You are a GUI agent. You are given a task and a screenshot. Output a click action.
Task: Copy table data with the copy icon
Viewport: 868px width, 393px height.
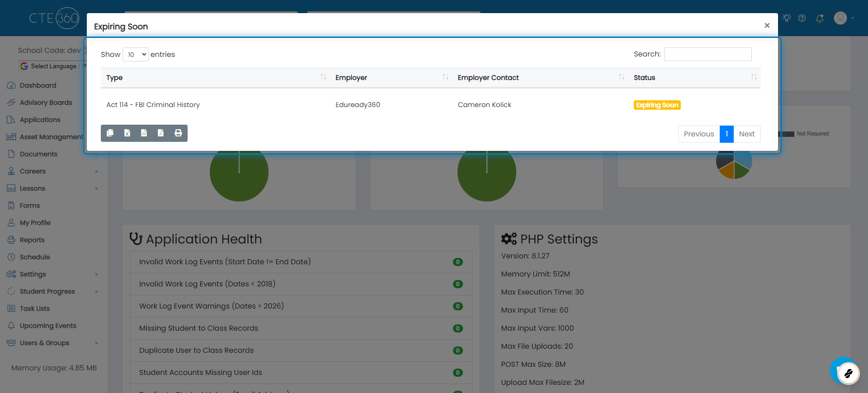110,133
